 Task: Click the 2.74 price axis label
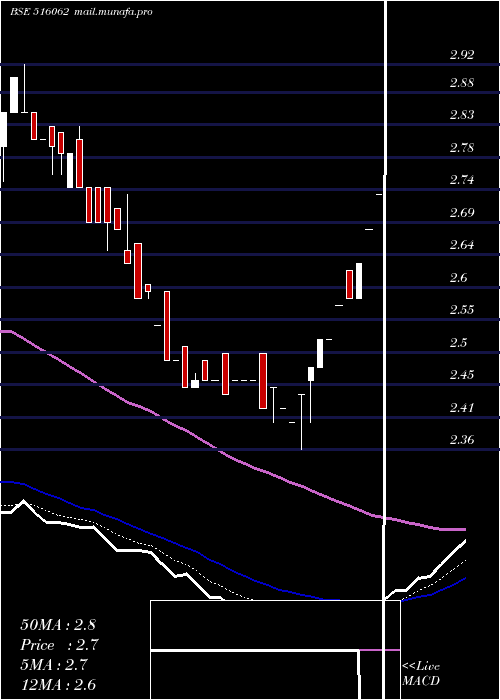coord(462,180)
